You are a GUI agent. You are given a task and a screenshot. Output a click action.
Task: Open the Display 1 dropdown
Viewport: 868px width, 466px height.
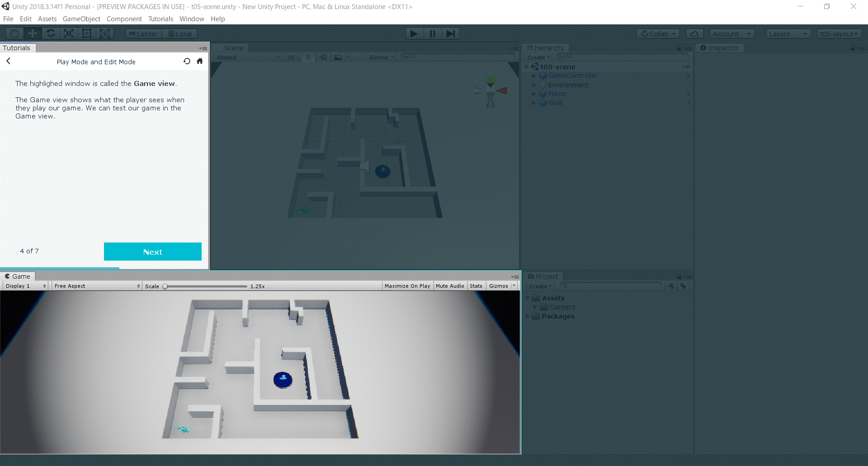click(x=26, y=286)
